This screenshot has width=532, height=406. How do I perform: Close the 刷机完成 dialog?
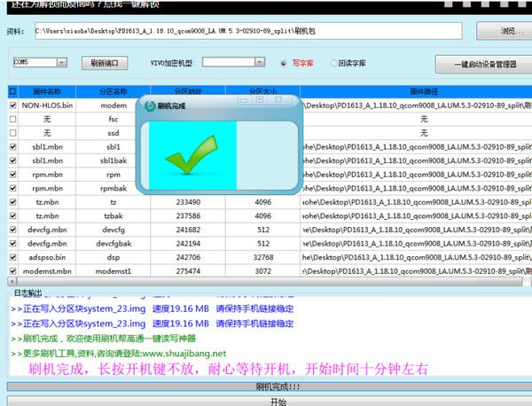pos(278,99)
